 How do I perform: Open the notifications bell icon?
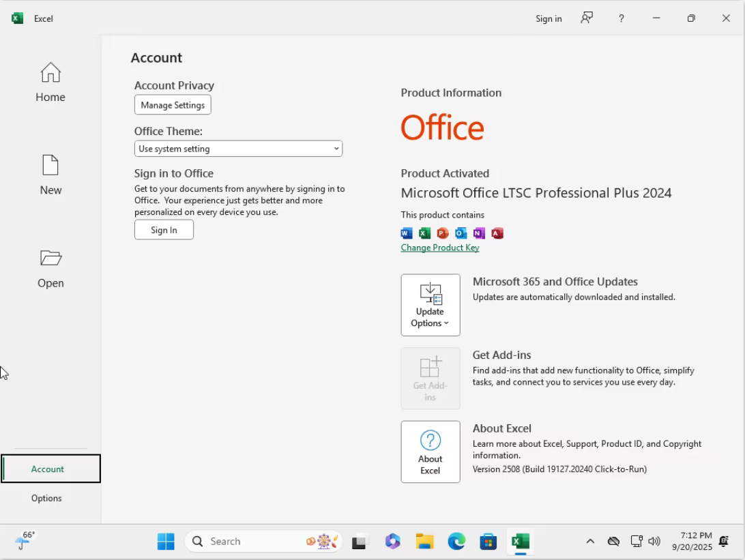coord(724,541)
